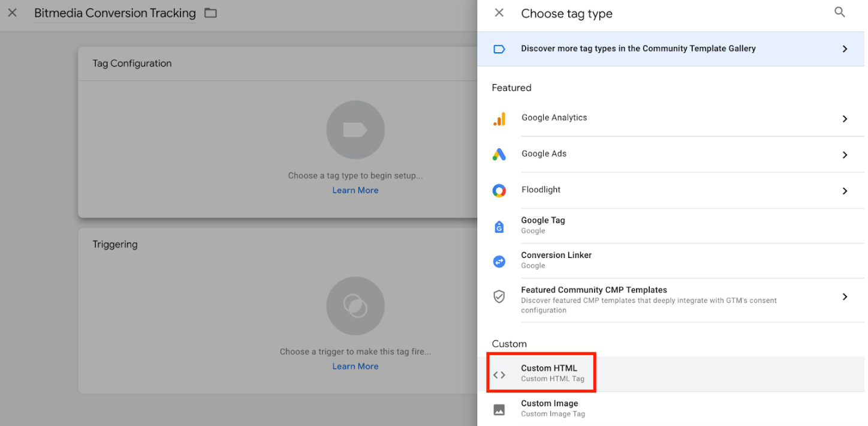This screenshot has width=868, height=426.
Task: Click the Floodlight logo icon
Action: 499,191
